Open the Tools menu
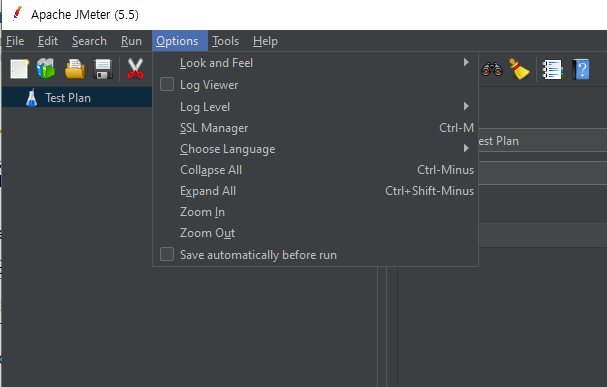Viewport: 607px width, 387px height. 225,41
